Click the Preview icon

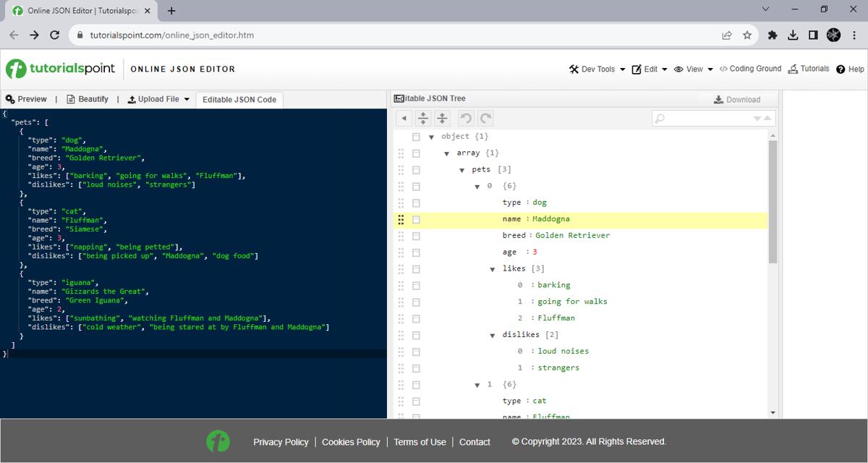pos(10,98)
